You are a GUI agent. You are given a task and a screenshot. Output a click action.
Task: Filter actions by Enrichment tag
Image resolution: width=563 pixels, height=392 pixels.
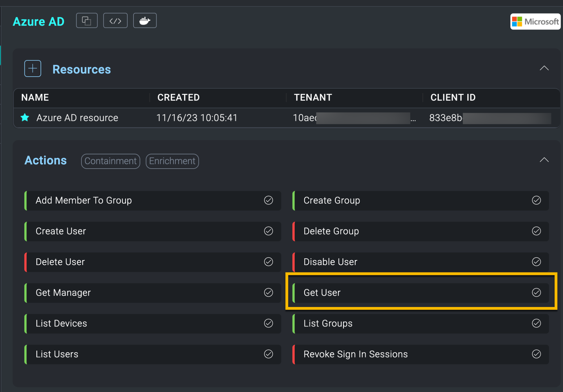tap(172, 161)
